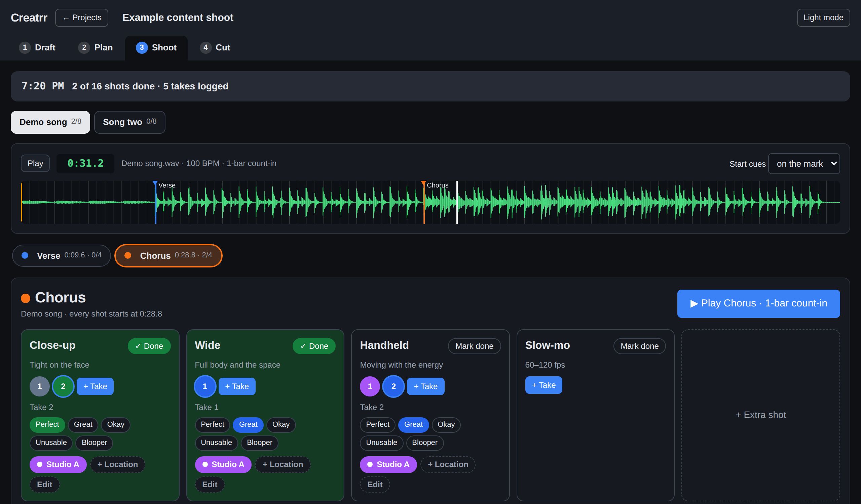This screenshot has width=861, height=504.
Task: Select take 2 circle in Close-up card
Action: (x=63, y=386)
